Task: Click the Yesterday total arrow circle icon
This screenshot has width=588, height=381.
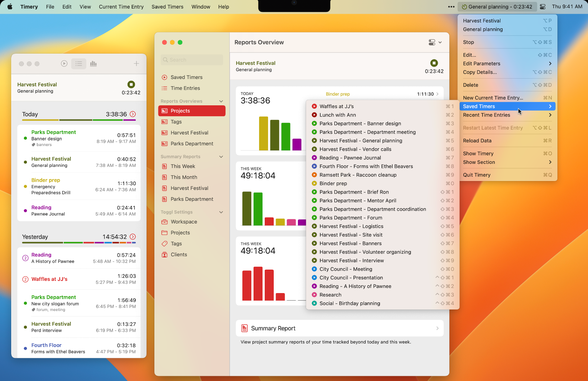Action: (133, 236)
